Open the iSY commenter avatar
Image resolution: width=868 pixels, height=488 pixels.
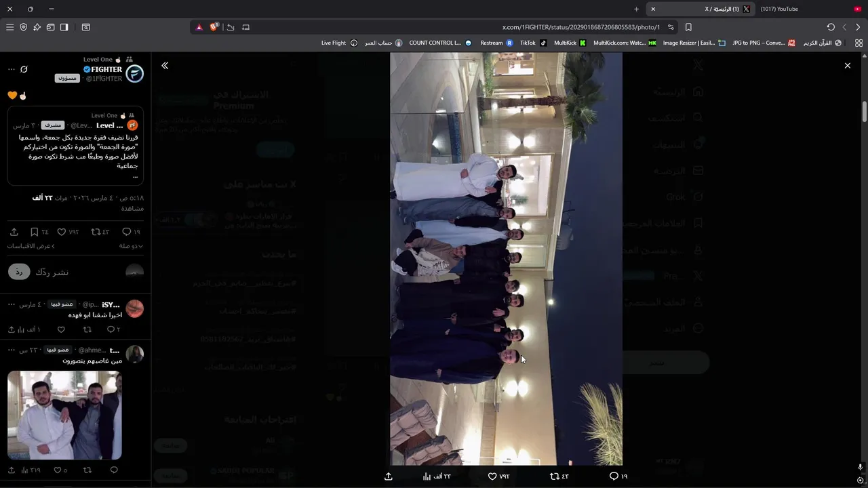(x=135, y=309)
